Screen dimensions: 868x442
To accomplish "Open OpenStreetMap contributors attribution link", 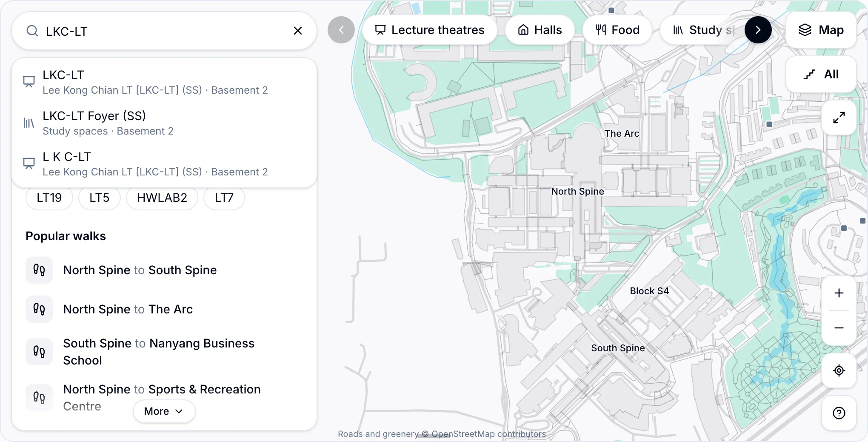I will (488, 433).
